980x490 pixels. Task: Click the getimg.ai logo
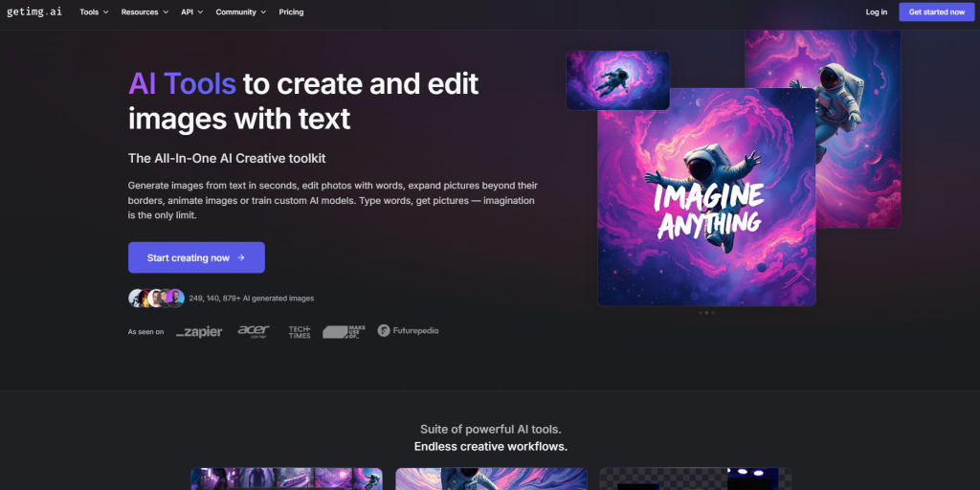[x=33, y=12]
